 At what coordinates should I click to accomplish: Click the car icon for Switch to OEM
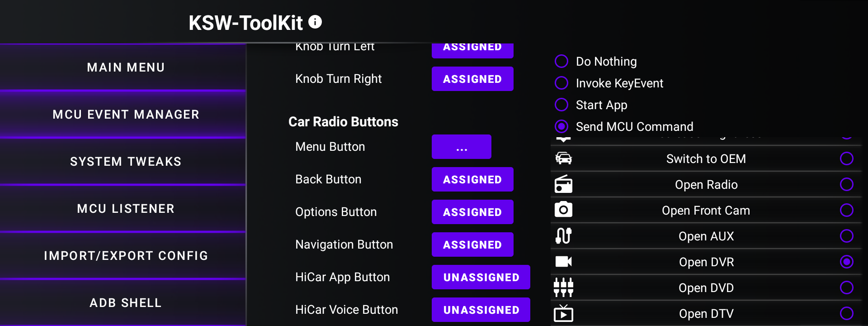[563, 158]
